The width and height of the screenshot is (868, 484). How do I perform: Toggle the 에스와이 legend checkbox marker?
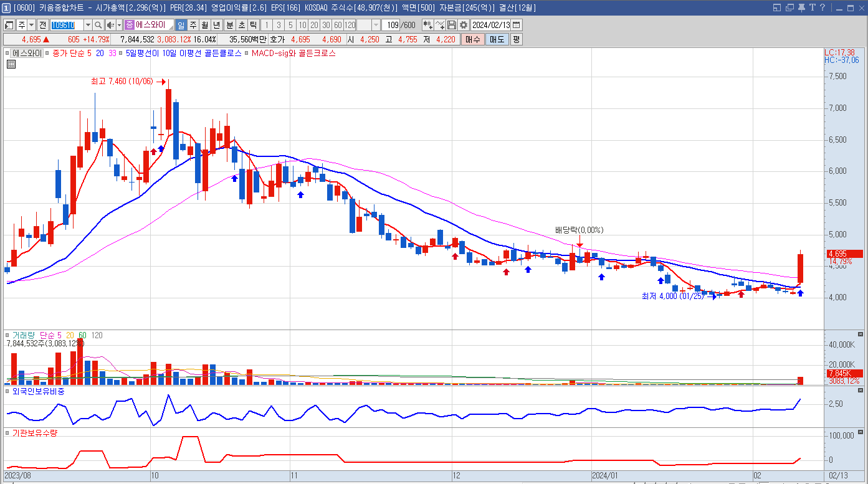(9, 54)
